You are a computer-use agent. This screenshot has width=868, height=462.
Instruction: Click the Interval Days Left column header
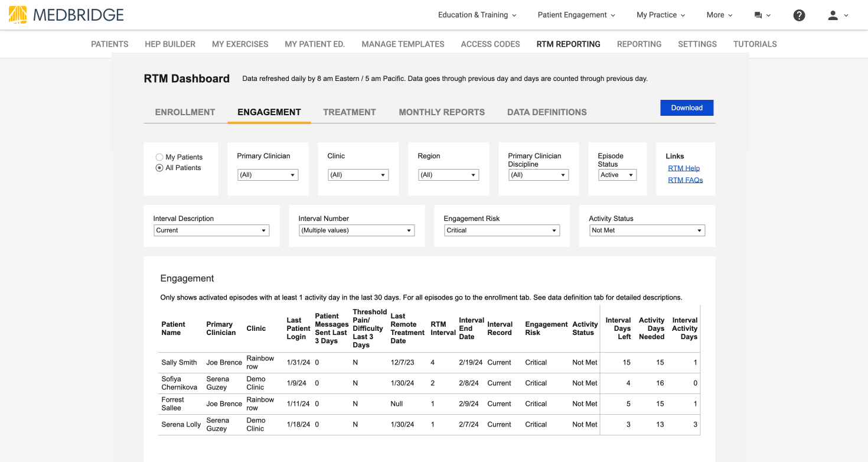[618, 328]
